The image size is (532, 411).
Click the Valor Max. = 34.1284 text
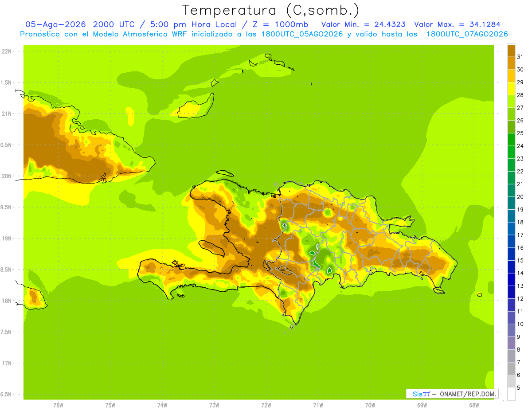pos(457,24)
